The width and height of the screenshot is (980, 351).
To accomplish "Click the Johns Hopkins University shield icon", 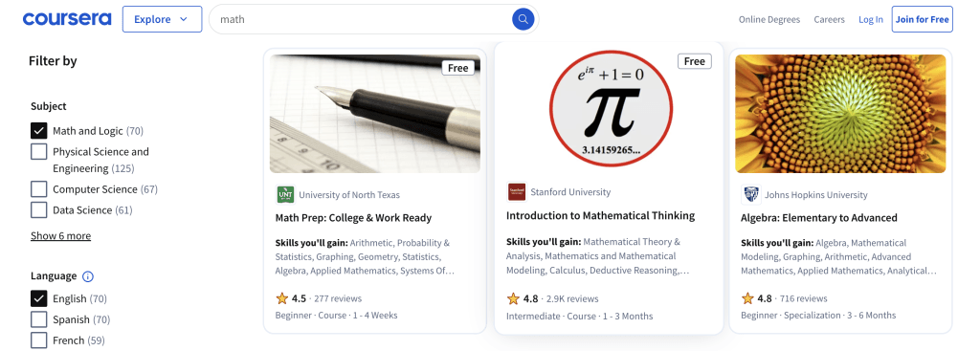I will point(750,195).
